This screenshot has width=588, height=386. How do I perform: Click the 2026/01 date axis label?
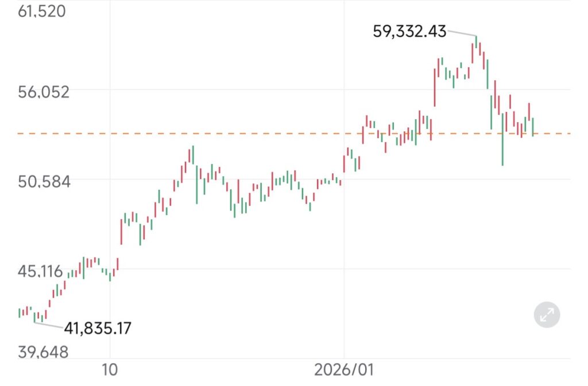click(344, 370)
